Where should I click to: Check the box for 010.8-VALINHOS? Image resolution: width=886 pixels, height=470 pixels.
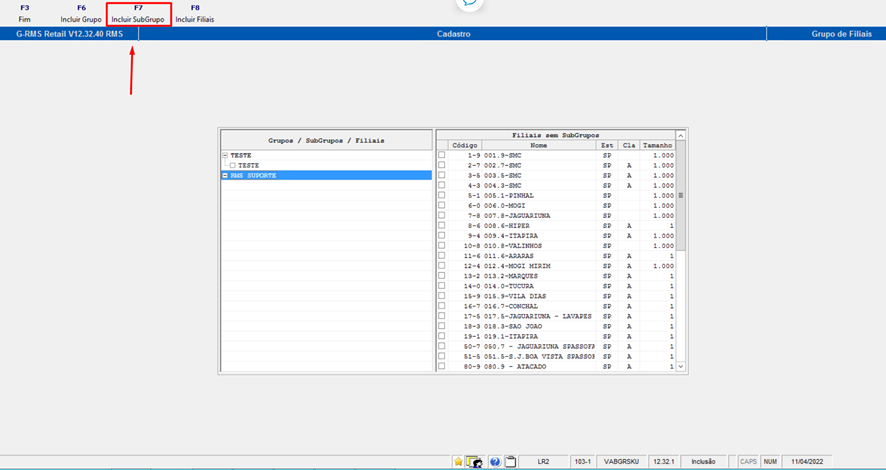(442, 245)
